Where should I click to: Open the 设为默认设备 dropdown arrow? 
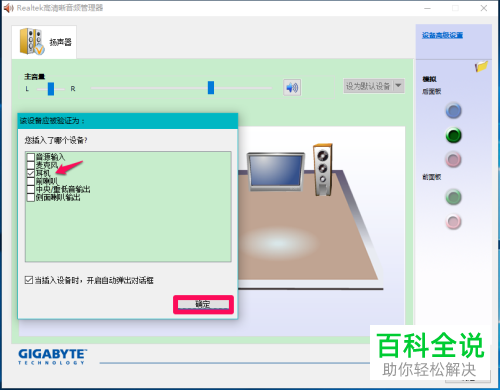coord(399,86)
